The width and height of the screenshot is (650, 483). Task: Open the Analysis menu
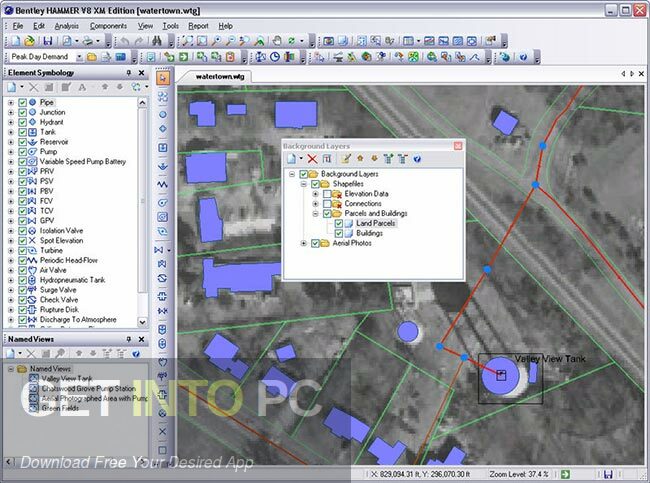coord(66,26)
